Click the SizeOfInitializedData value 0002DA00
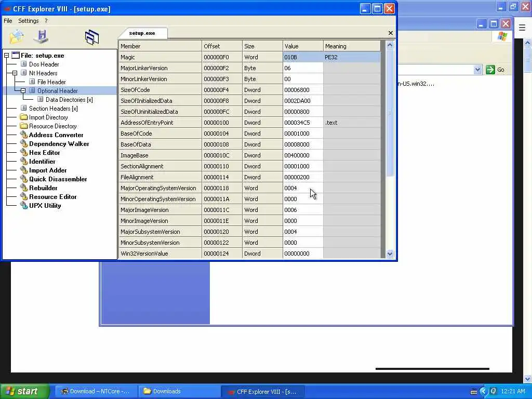 (x=303, y=101)
